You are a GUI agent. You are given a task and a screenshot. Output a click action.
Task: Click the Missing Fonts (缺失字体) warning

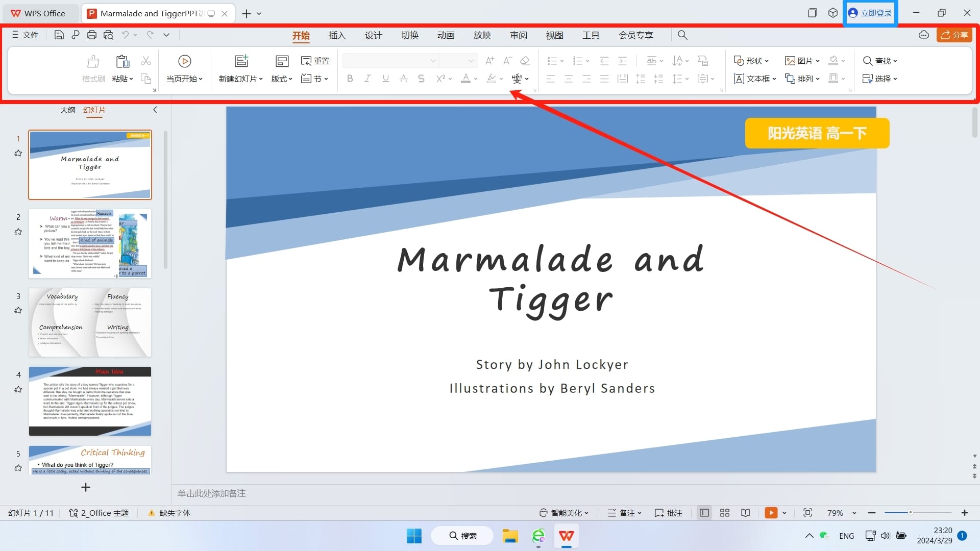coord(169,513)
